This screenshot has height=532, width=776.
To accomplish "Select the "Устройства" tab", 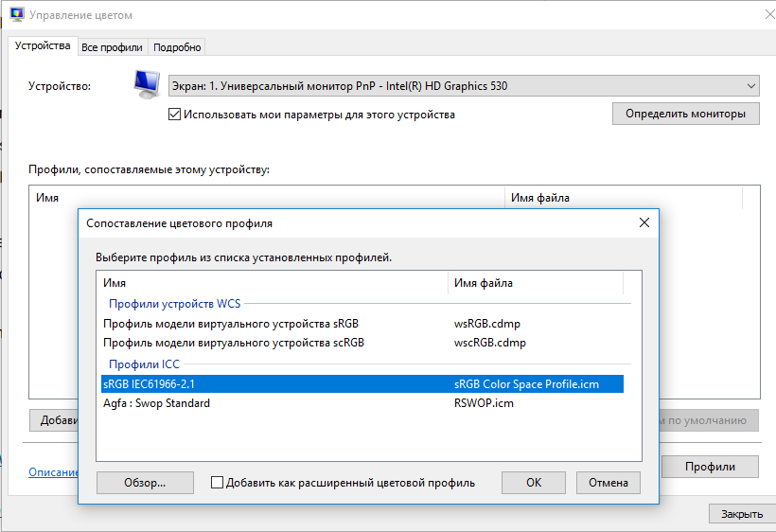I will pyautogui.click(x=43, y=46).
